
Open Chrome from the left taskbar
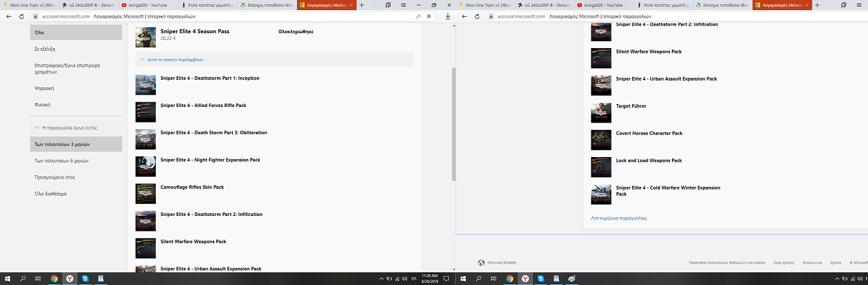pyautogui.click(x=54, y=278)
